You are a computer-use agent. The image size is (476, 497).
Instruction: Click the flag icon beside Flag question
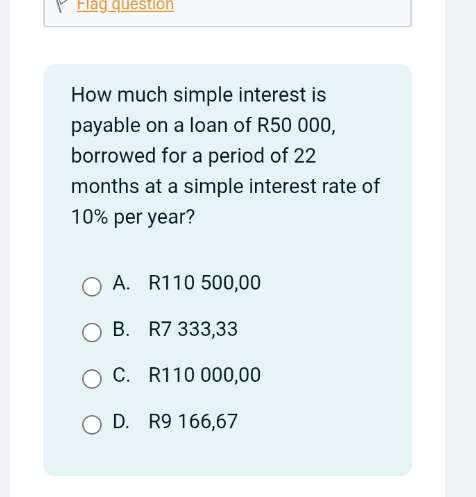pyautogui.click(x=62, y=6)
